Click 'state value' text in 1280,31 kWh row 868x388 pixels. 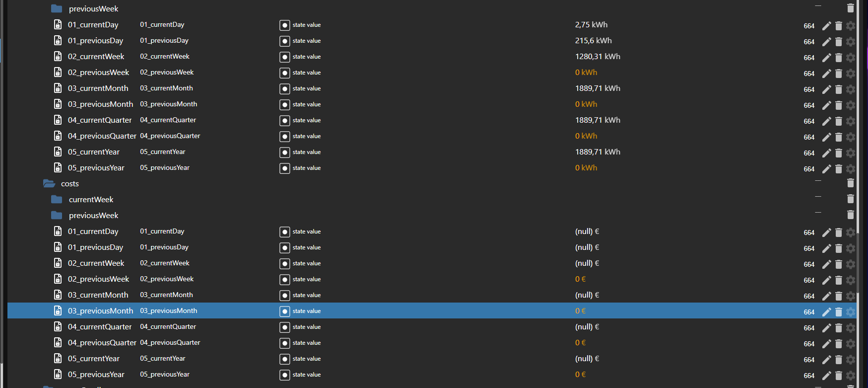coord(307,57)
